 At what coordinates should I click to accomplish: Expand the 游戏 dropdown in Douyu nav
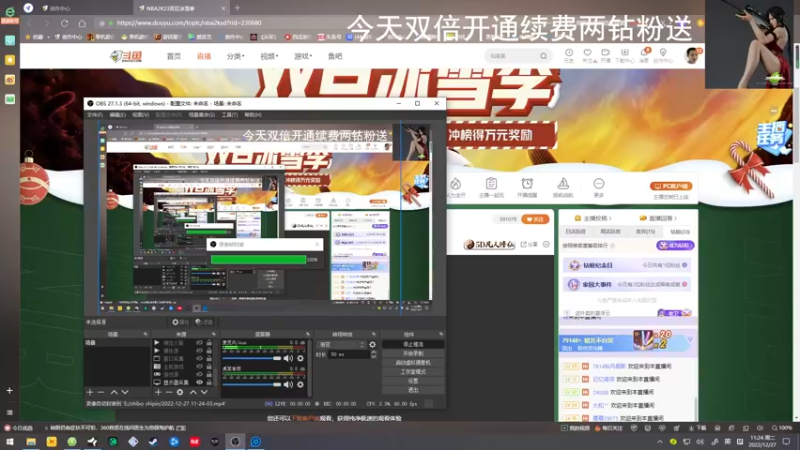(x=303, y=56)
